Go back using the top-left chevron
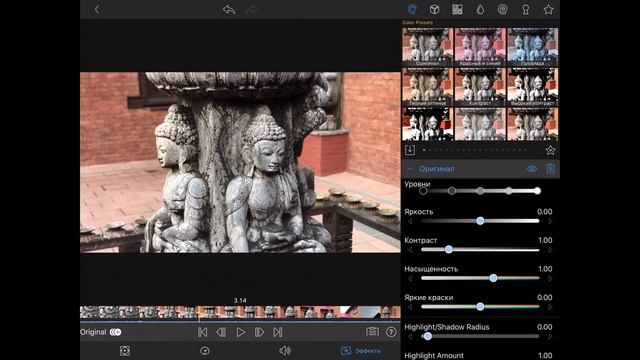This screenshot has height=360, width=640. pyautogui.click(x=97, y=9)
